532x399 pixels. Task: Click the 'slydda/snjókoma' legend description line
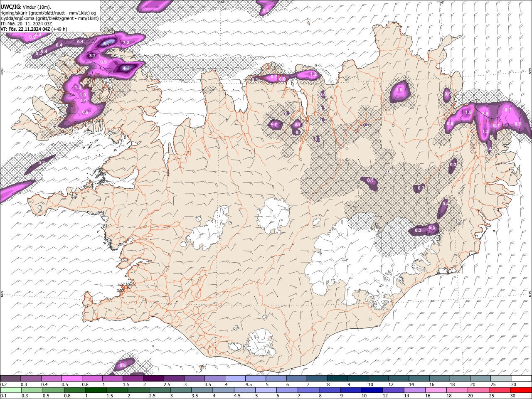[x=49, y=18]
